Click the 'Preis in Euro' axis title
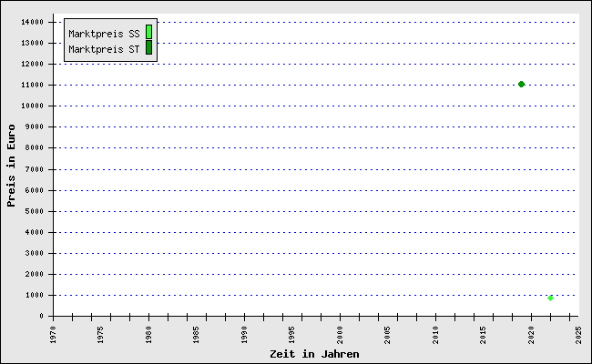The width and height of the screenshot is (592, 364). (11, 166)
